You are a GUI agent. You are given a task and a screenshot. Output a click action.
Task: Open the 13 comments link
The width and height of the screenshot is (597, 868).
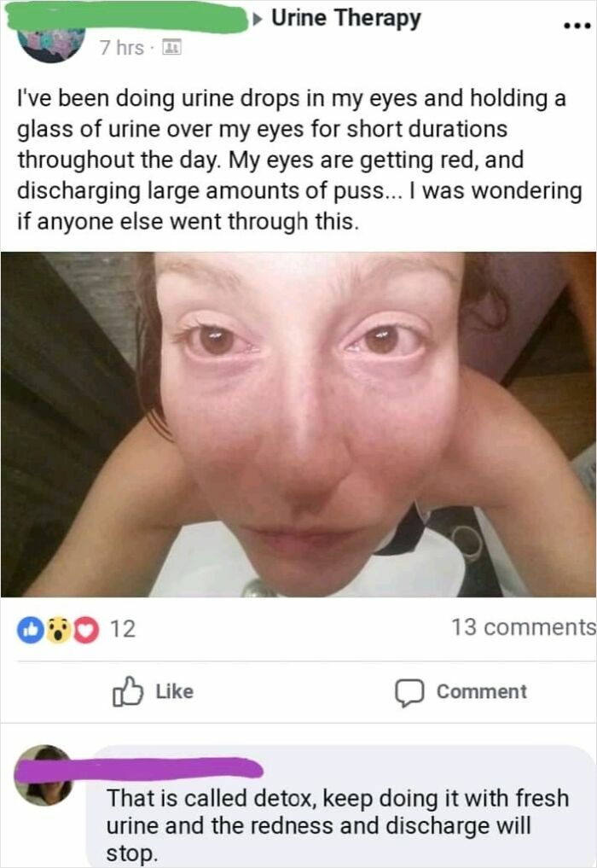pyautogui.click(x=524, y=627)
